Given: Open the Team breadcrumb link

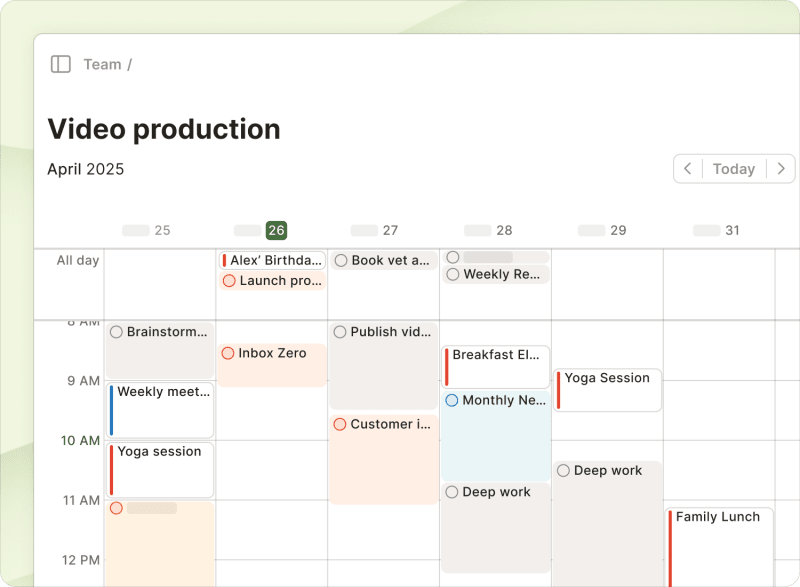Looking at the screenshot, I should (103, 63).
